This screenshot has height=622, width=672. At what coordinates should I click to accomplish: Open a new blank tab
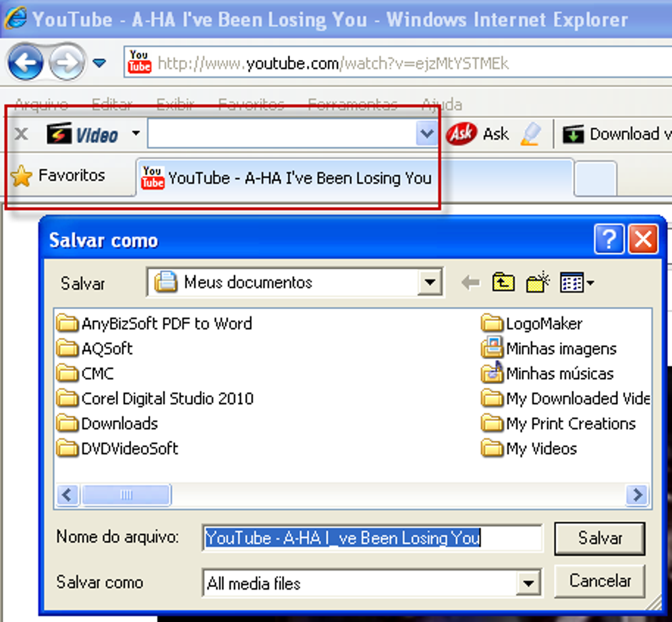click(x=596, y=179)
